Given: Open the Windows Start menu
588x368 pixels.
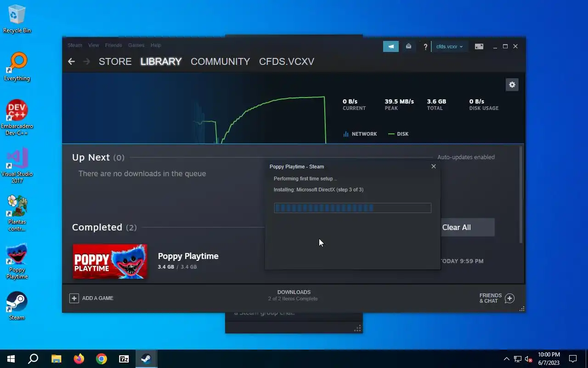Looking at the screenshot, I should click(x=11, y=359).
